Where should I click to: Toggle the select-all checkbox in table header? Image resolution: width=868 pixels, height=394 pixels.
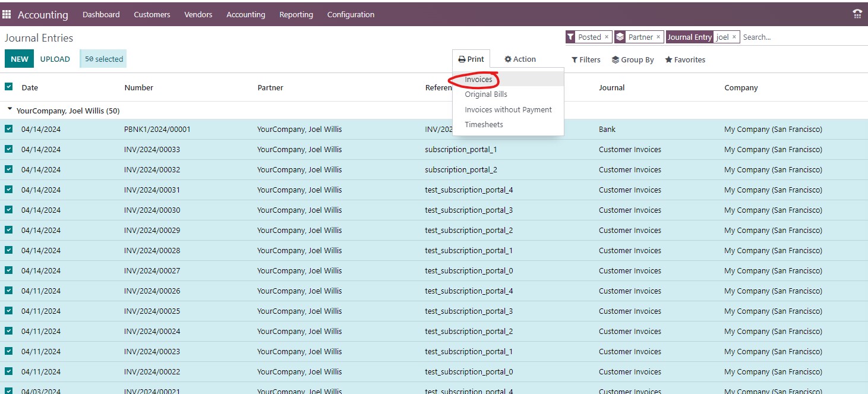tap(8, 87)
